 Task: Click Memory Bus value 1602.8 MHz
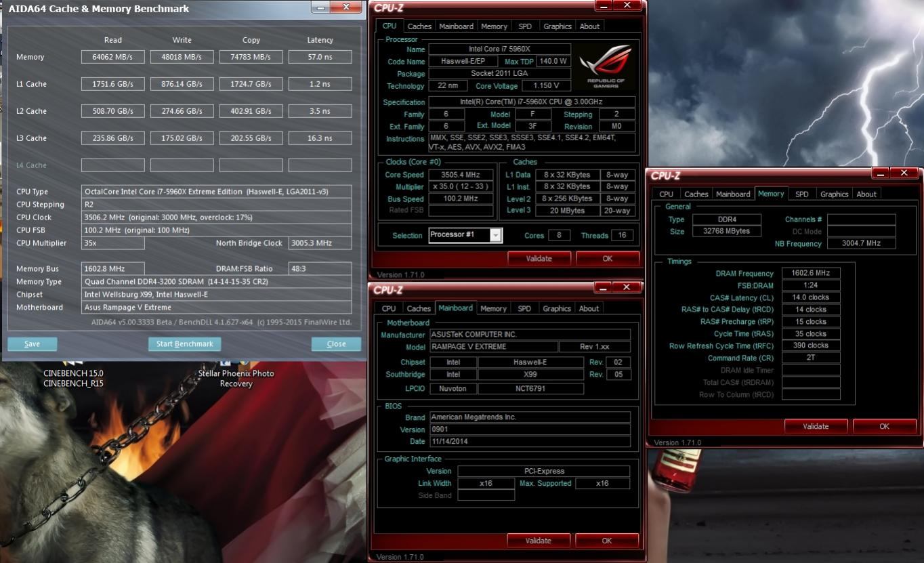113,269
